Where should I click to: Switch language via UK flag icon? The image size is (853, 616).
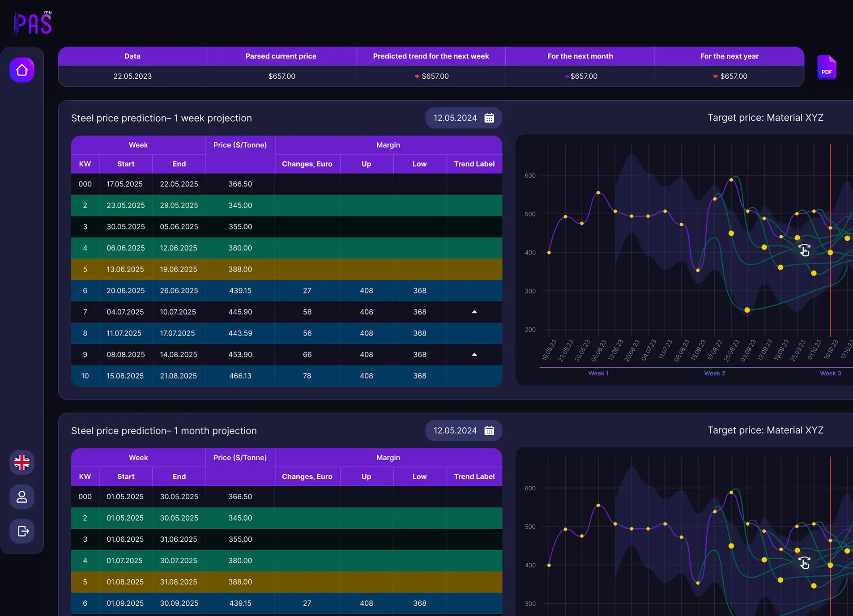22,462
